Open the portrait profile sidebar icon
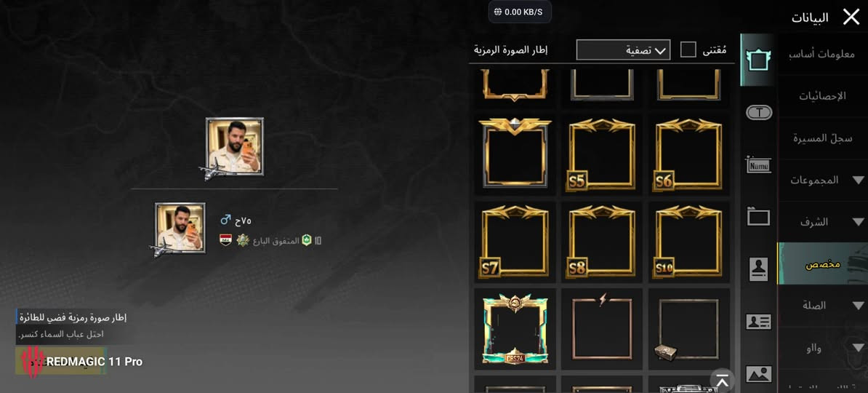The image size is (868, 393). click(x=758, y=269)
